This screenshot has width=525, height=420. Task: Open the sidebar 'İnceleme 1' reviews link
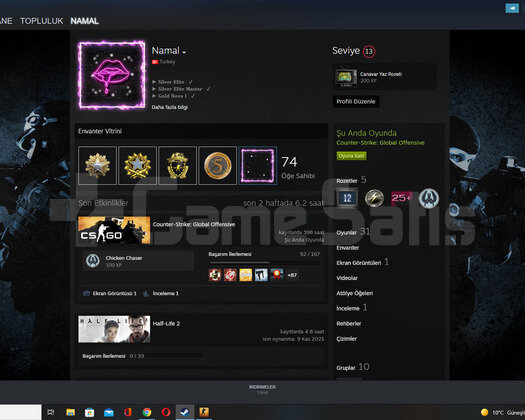[x=352, y=308]
